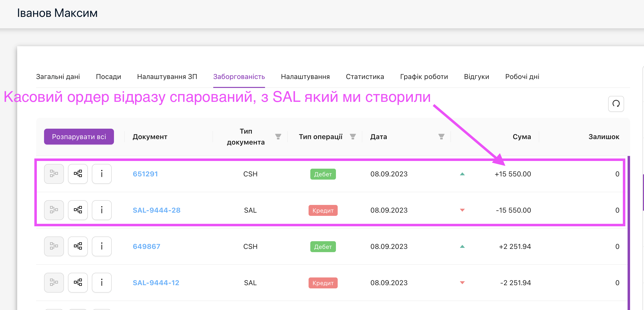
Task: Click the Кредит badge in SAL-9444-12 row
Action: [x=323, y=283]
